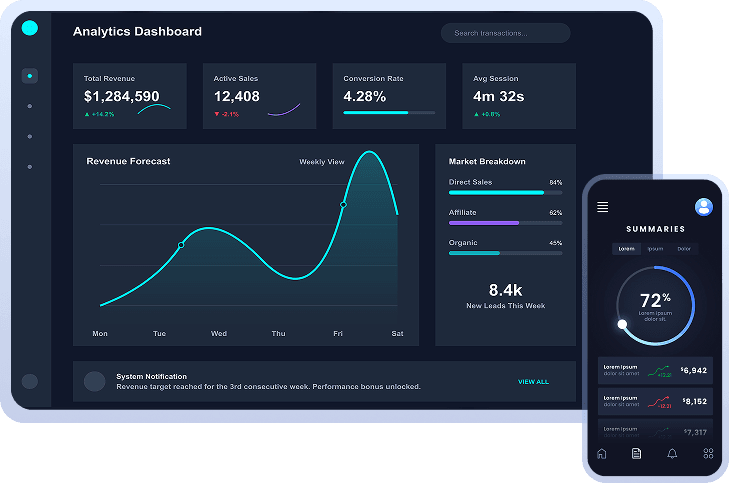
Task: Click the Wed axis label
Action: coord(219,333)
